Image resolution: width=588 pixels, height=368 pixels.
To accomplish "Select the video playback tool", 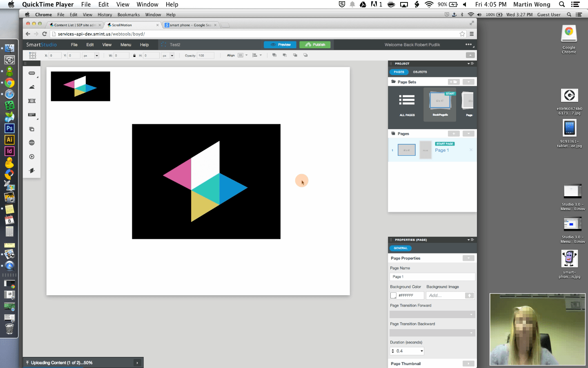I will pyautogui.click(x=32, y=157).
